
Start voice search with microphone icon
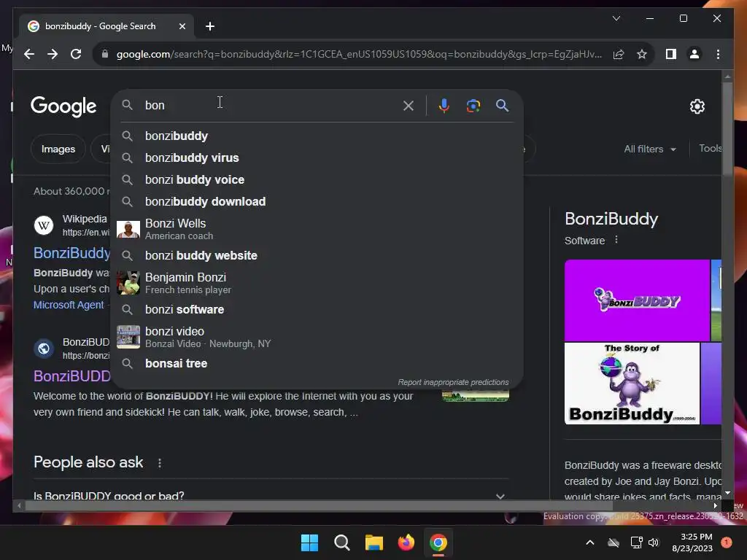[x=444, y=106]
